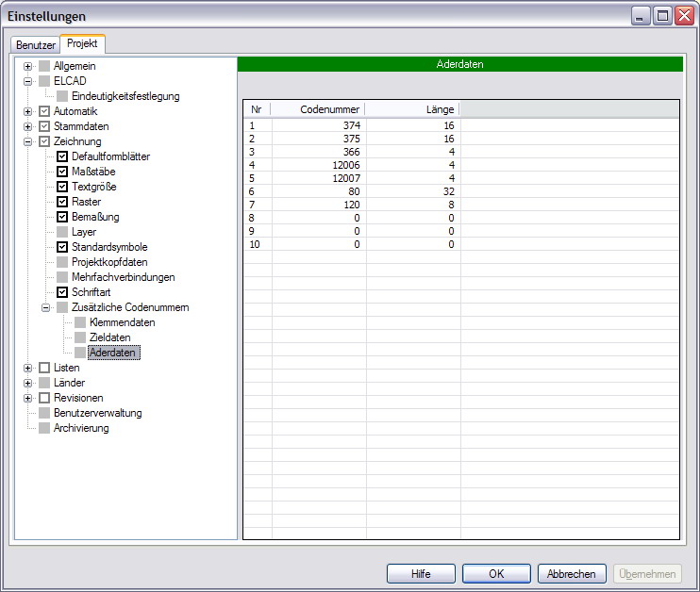Image resolution: width=700 pixels, height=592 pixels.
Task: Expand the Revisionen tree node
Action: [x=27, y=399]
